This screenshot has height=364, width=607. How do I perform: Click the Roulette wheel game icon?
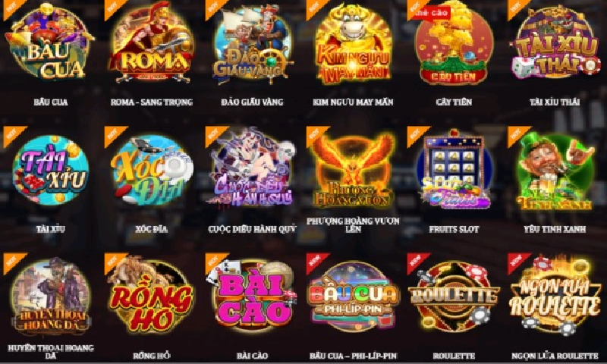pyautogui.click(x=454, y=297)
